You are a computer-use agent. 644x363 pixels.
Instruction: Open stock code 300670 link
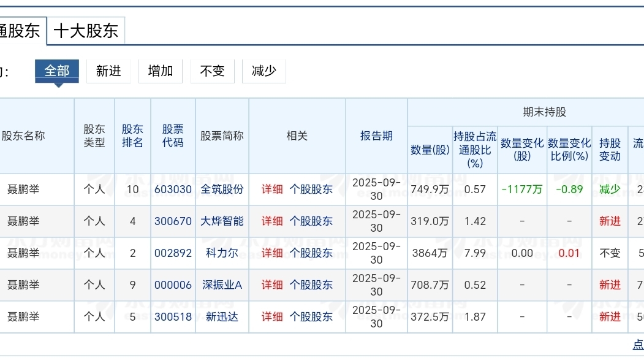click(x=173, y=221)
